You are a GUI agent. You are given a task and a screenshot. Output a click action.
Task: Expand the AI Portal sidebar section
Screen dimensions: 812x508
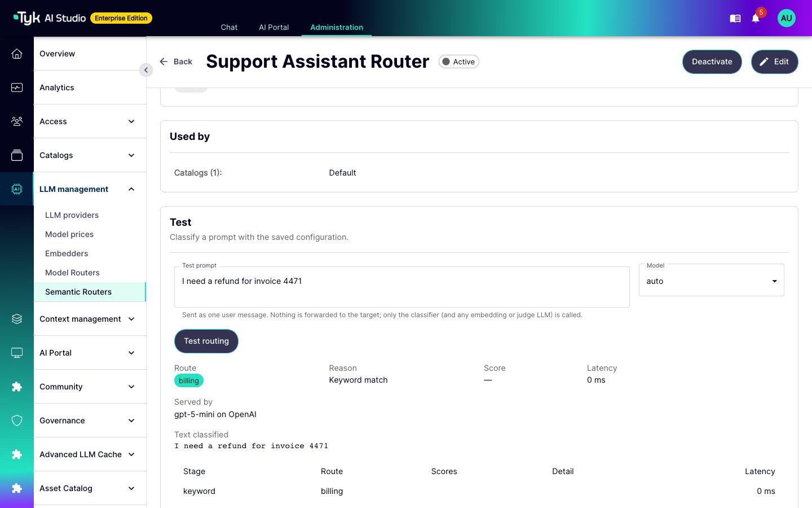pos(131,353)
